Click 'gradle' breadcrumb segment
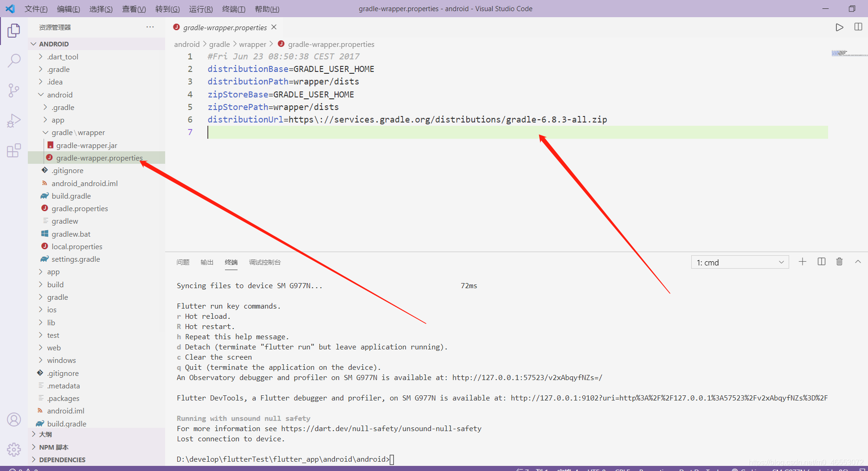 pyautogui.click(x=219, y=44)
